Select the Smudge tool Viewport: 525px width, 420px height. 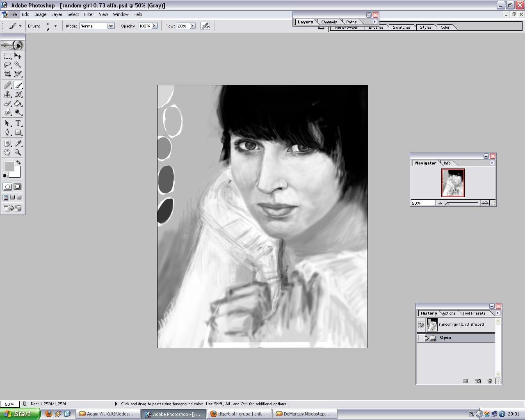[x=7, y=112]
